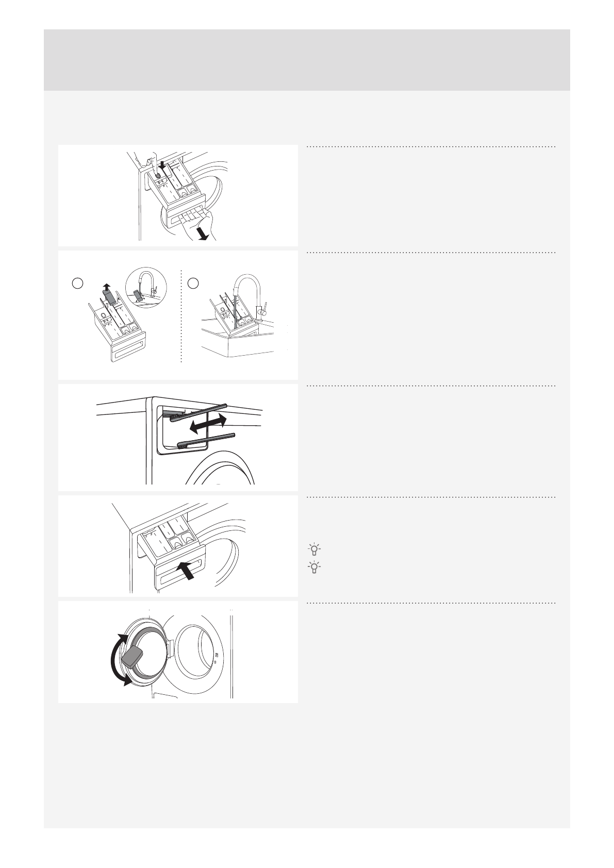
Task: Open the door seal wiping illustration
Action: 178,652
